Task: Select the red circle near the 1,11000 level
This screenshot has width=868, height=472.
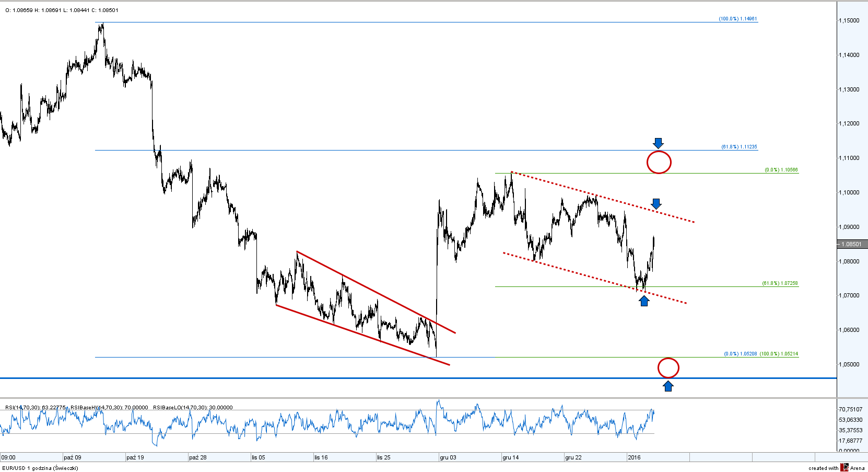Action: pos(659,162)
